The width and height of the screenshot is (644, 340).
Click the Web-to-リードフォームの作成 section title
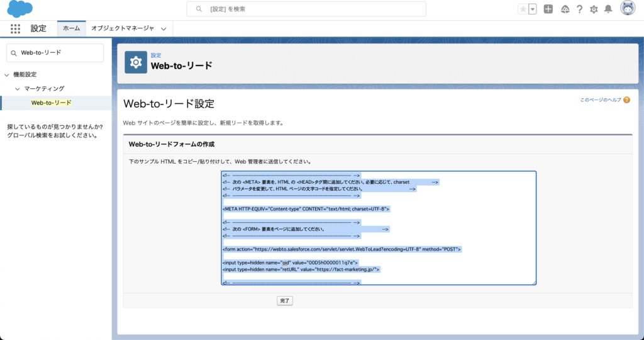tap(172, 144)
